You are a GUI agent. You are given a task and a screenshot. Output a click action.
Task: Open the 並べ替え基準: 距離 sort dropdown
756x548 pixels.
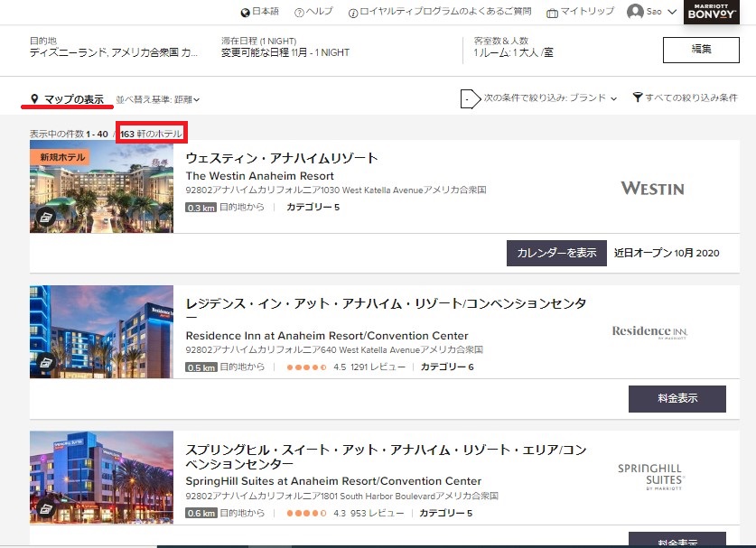(158, 100)
